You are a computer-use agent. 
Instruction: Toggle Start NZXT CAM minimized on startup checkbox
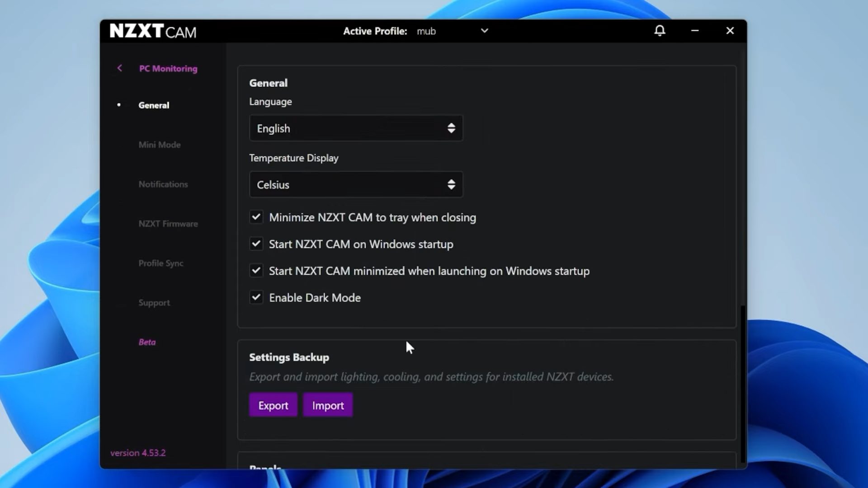coord(256,271)
